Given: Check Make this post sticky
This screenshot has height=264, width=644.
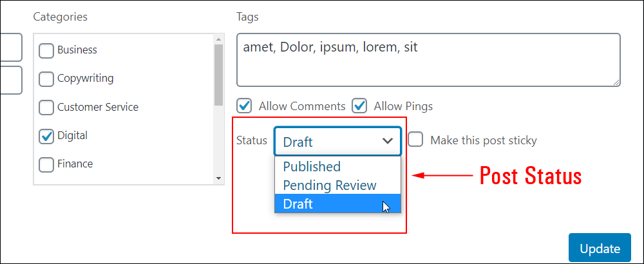Looking at the screenshot, I should click(415, 140).
